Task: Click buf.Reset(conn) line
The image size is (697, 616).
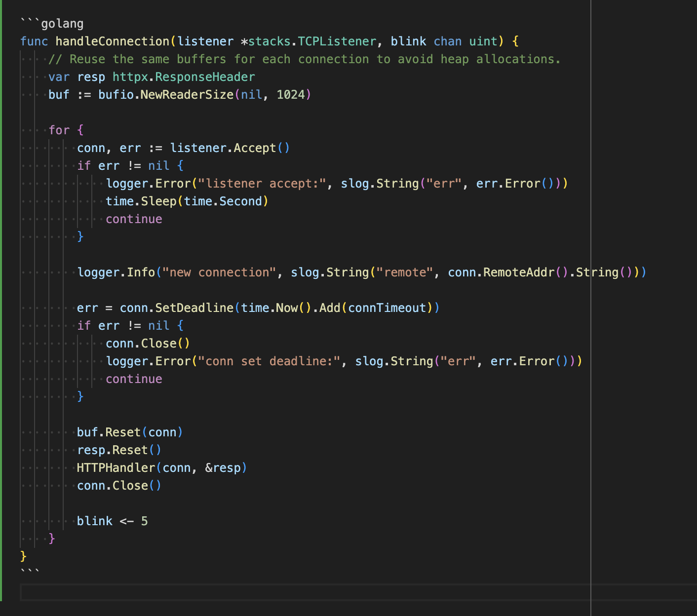Action: (x=130, y=432)
